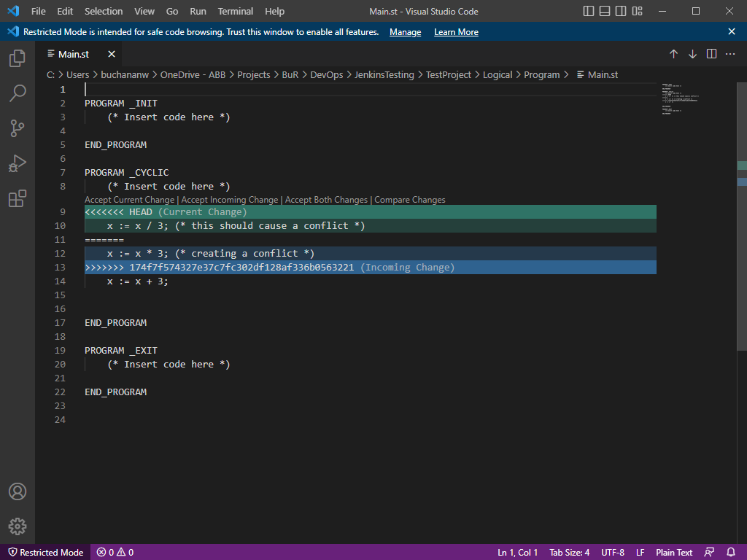The image size is (747, 560).
Task: Close the Main.st editor tab
Action: tap(112, 54)
